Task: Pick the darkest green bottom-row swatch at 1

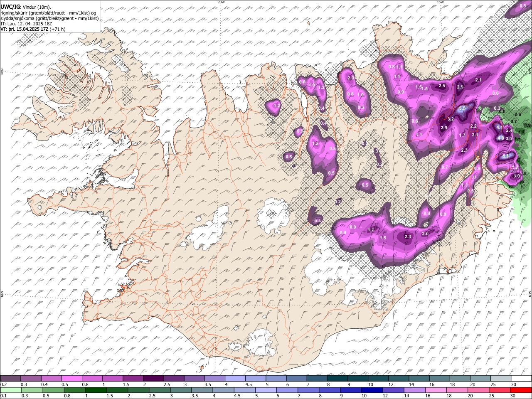Action: [96, 390]
